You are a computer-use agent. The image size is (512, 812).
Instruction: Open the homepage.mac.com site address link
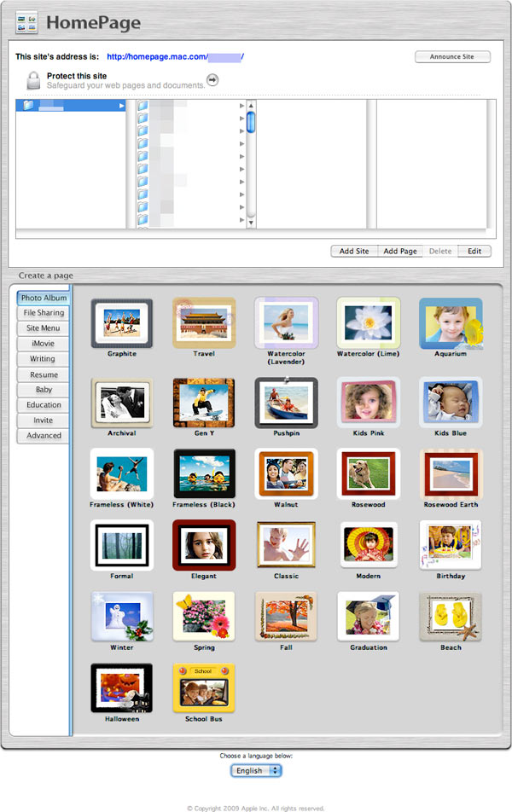175,57
